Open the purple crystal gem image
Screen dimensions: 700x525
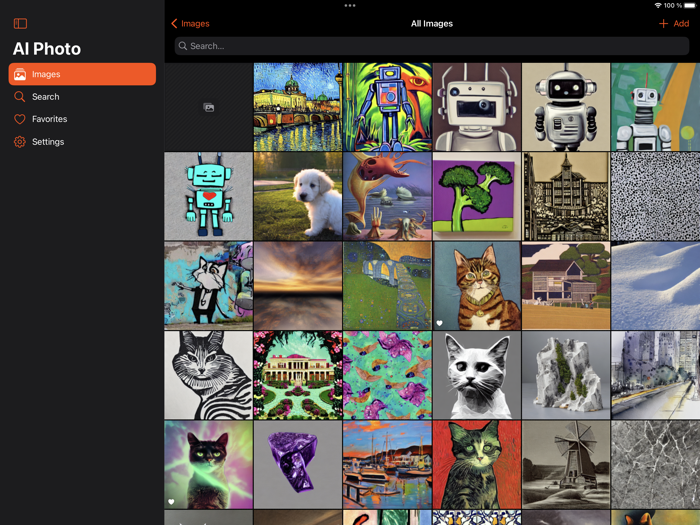pos(298,465)
